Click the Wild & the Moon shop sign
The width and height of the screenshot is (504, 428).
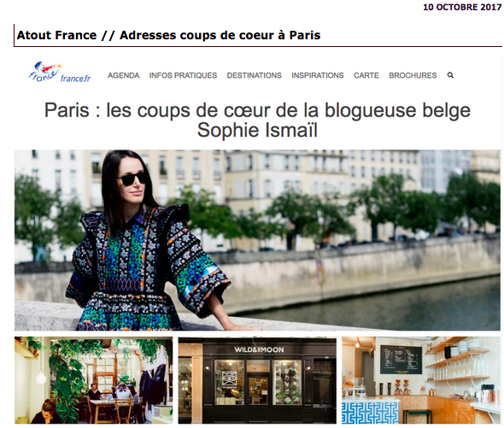click(x=259, y=349)
